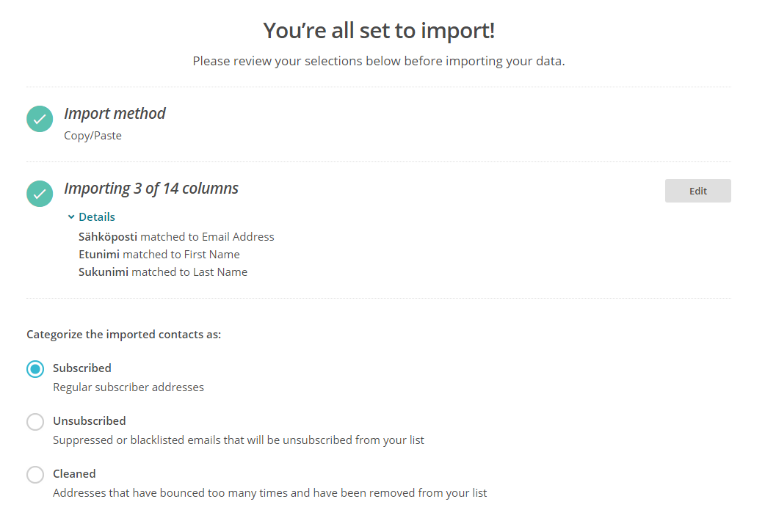Toggle the Details section link

97,217
